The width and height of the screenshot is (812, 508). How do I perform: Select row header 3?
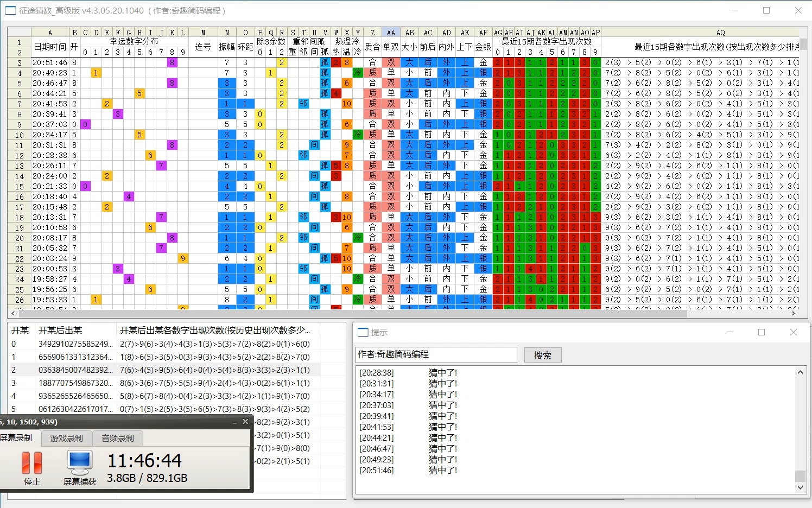[x=19, y=63]
